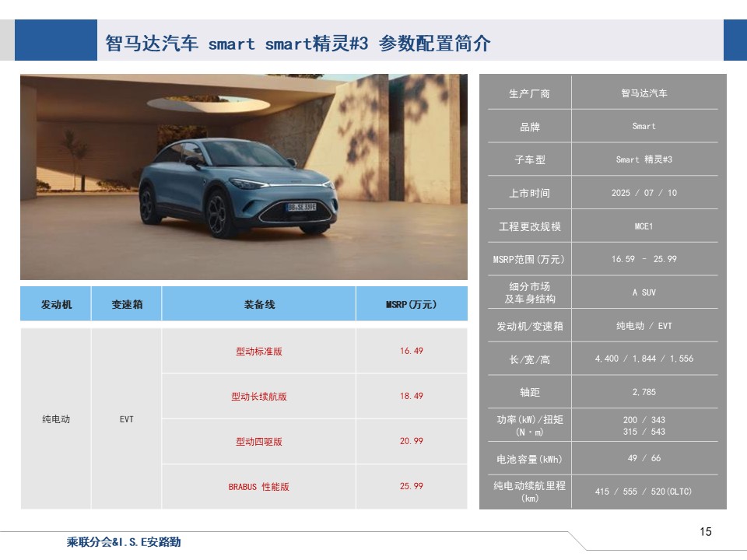Screen dimensions: 747x560
Task: Click the 型动标准版 trim row
Action: 258,351
